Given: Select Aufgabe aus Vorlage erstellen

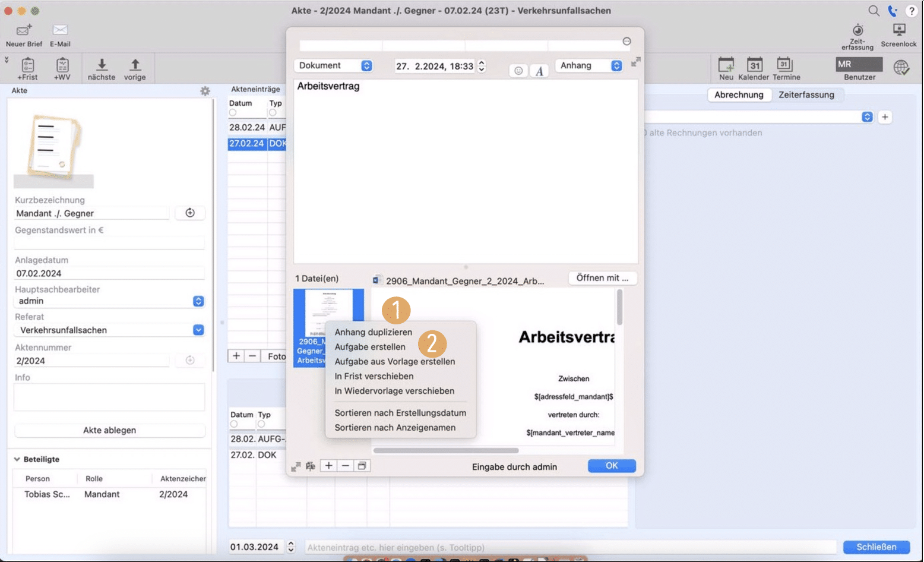Looking at the screenshot, I should click(395, 361).
